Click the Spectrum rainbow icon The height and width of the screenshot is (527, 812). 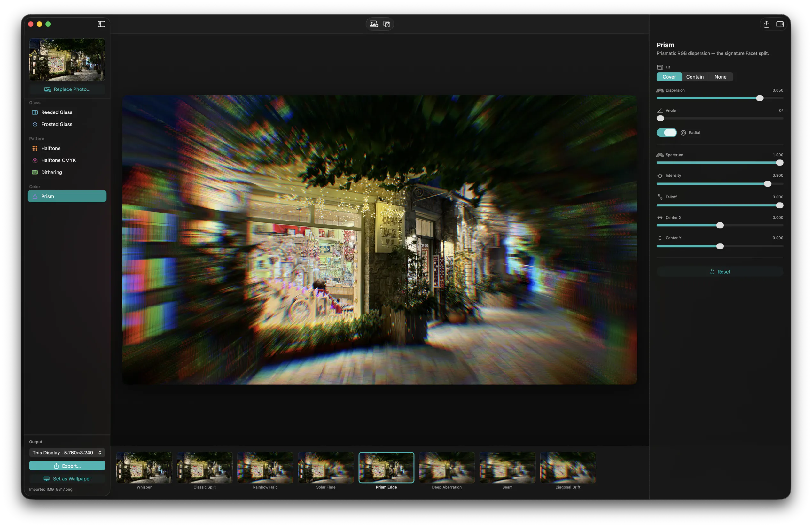660,155
